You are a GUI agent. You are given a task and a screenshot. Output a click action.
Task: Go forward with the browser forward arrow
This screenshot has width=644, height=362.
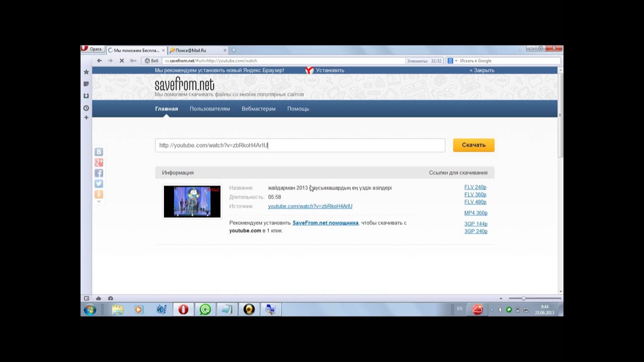click(x=110, y=61)
